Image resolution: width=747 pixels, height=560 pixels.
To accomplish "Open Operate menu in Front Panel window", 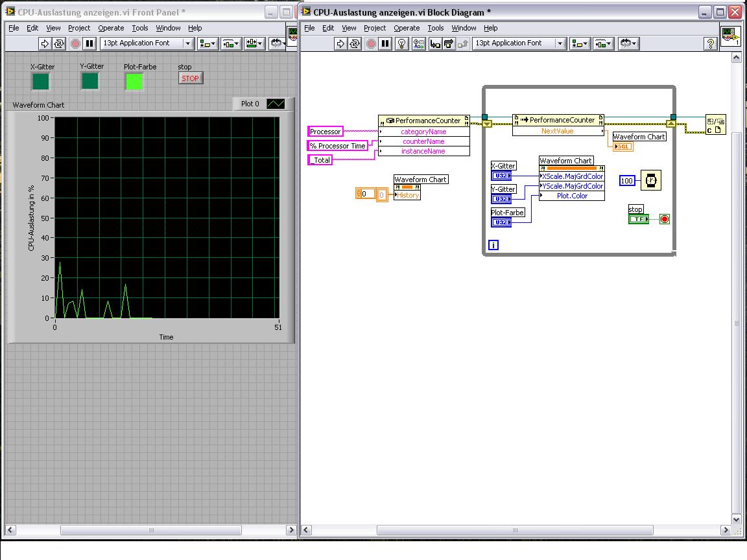I will (111, 28).
